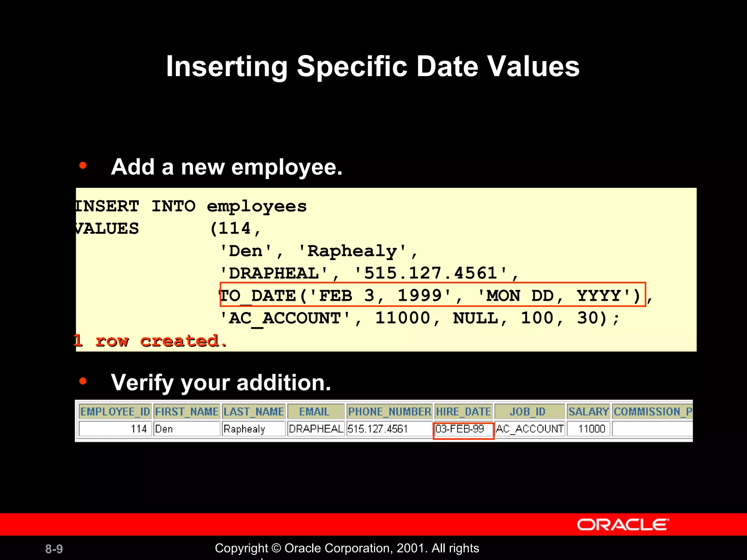Click the '1 row created.' message

[x=150, y=341]
